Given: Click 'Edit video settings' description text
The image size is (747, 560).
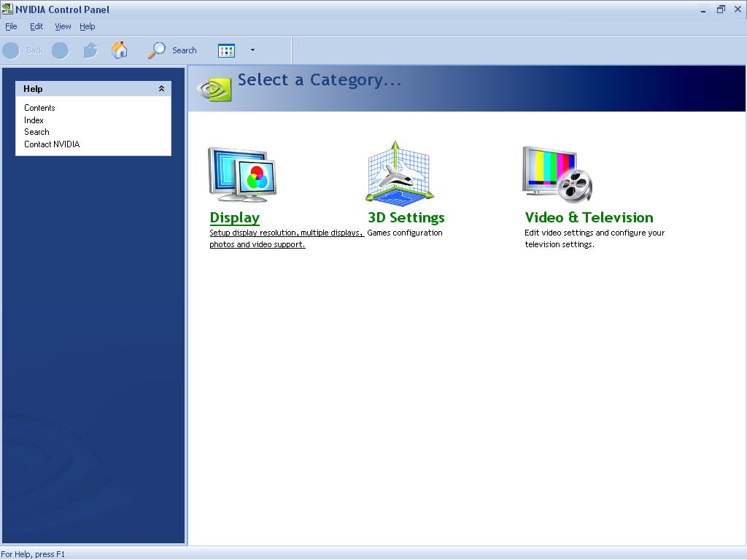Looking at the screenshot, I should [x=595, y=238].
